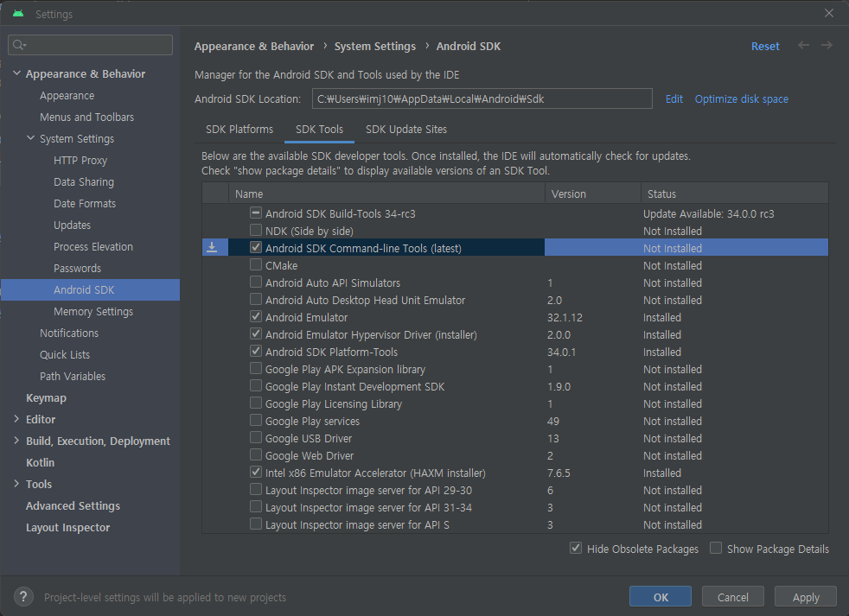This screenshot has height=616, width=849.
Task: Select Kotlin settings page
Action: click(40, 463)
